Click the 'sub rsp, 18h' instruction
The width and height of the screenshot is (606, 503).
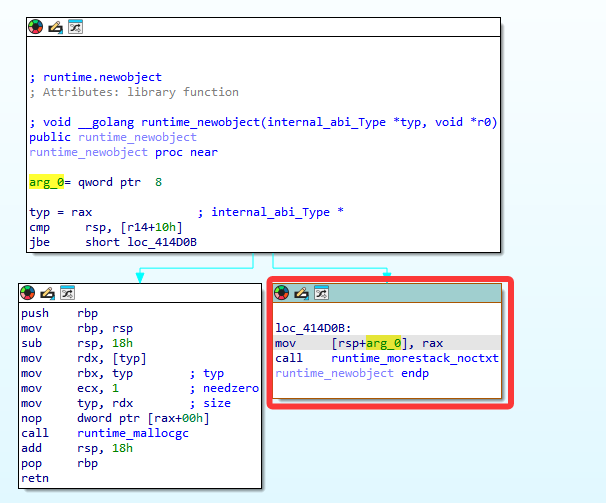click(77, 343)
